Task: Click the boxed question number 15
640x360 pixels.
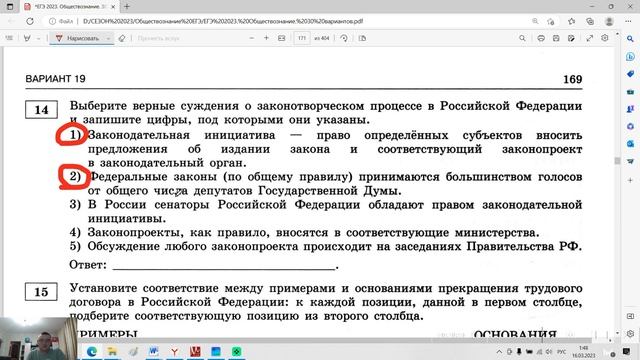Action: (x=41, y=292)
